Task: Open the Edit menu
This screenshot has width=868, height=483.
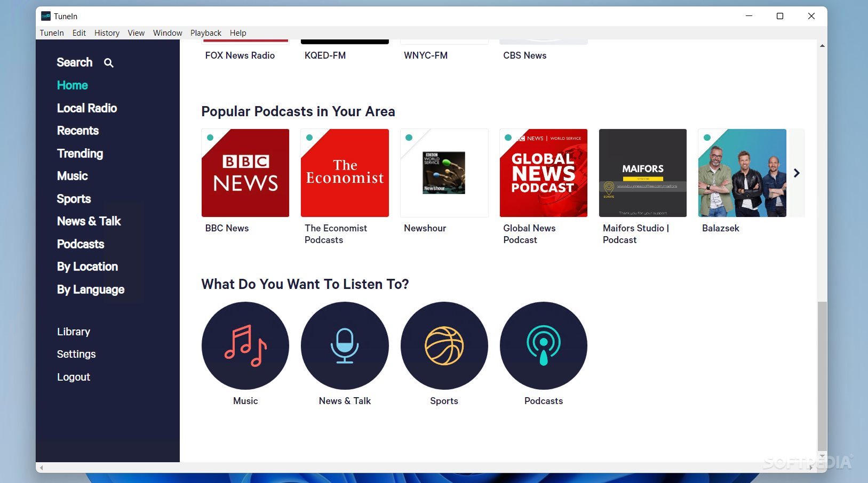Action: [79, 33]
